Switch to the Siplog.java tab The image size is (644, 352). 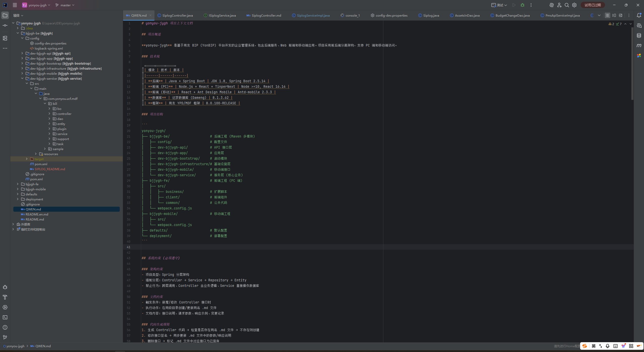[429, 15]
